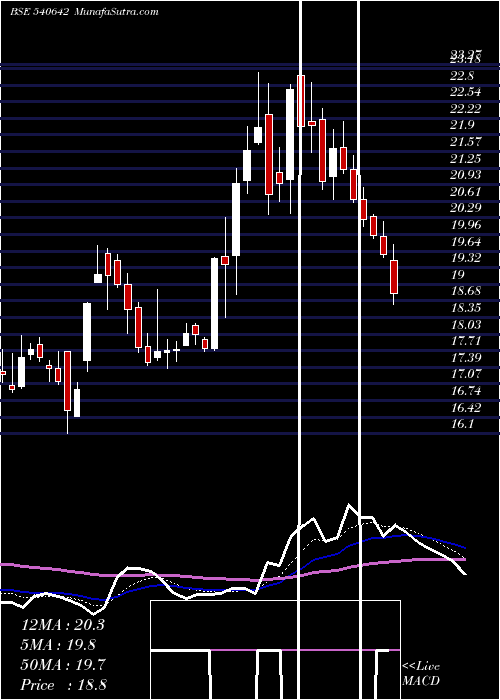Click the 20.93 price axis label
This screenshot has height=700, width=500.
click(x=466, y=175)
